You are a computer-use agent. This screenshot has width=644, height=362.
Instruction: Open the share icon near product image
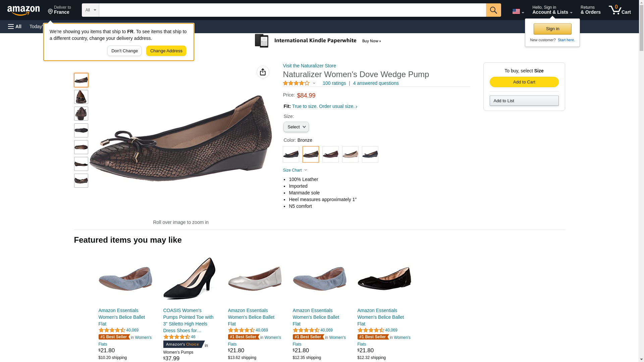click(263, 72)
